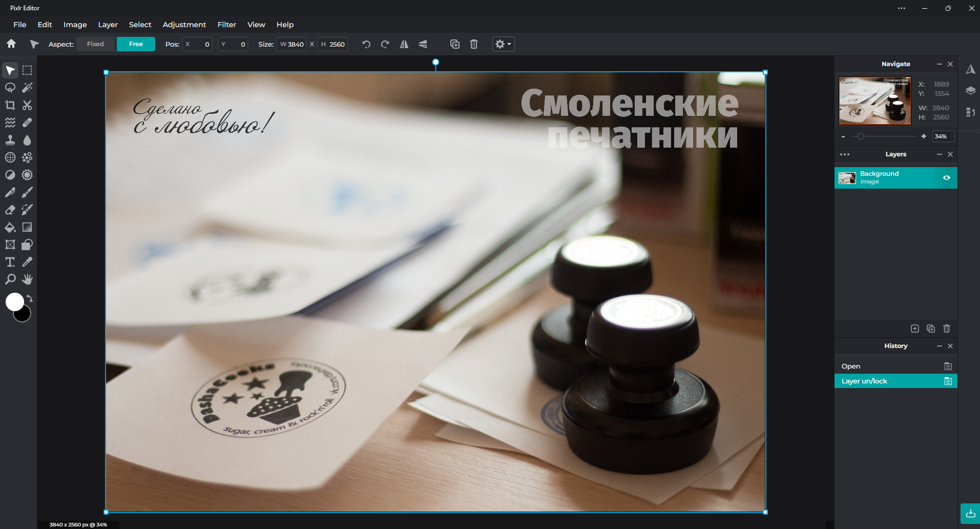Collapse the History panel
Image resolution: width=980 pixels, height=529 pixels.
pyautogui.click(x=939, y=346)
